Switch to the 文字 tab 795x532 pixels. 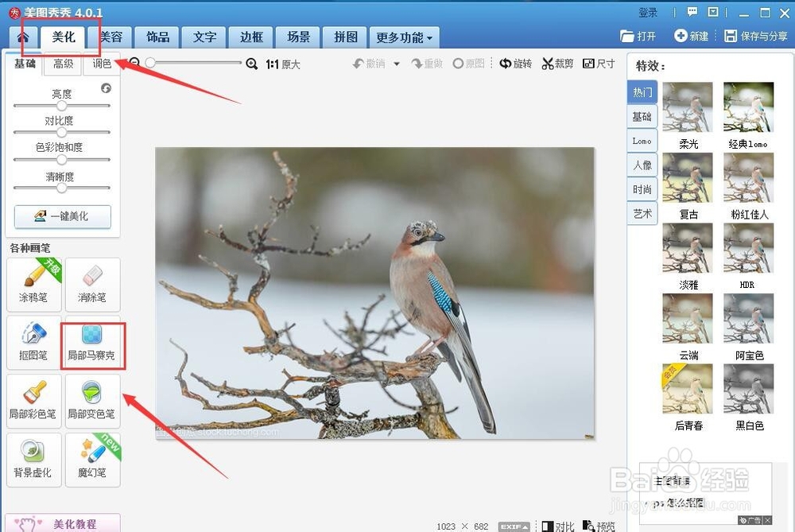(x=205, y=37)
